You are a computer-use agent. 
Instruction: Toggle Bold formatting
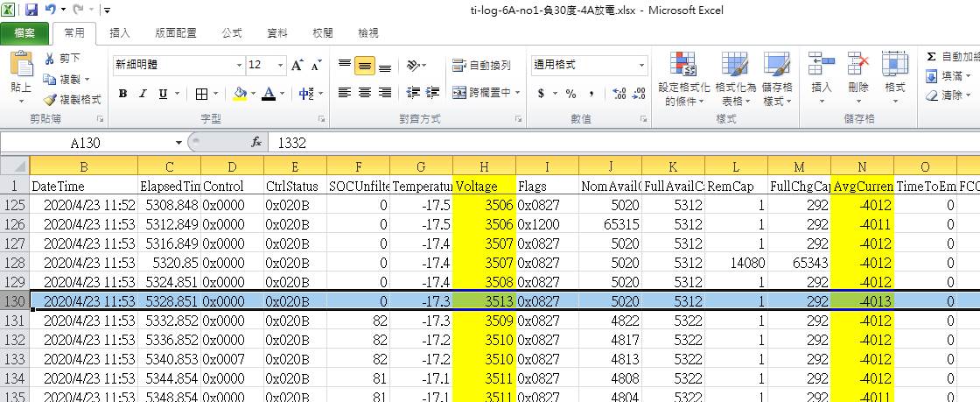pos(123,94)
